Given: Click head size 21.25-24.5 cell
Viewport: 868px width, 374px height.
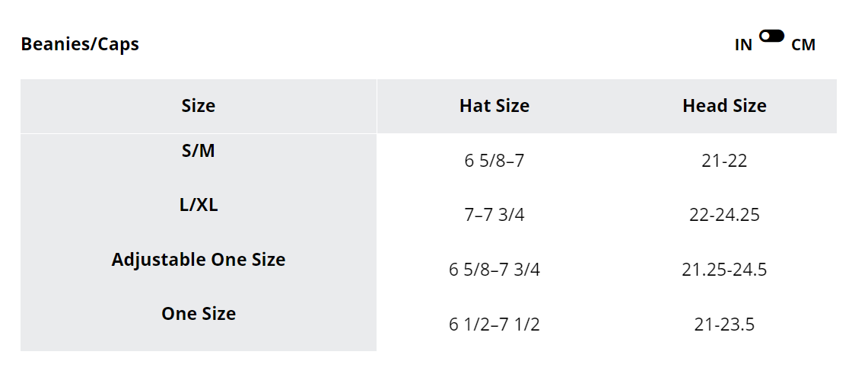Looking at the screenshot, I should pyautogui.click(x=724, y=270).
